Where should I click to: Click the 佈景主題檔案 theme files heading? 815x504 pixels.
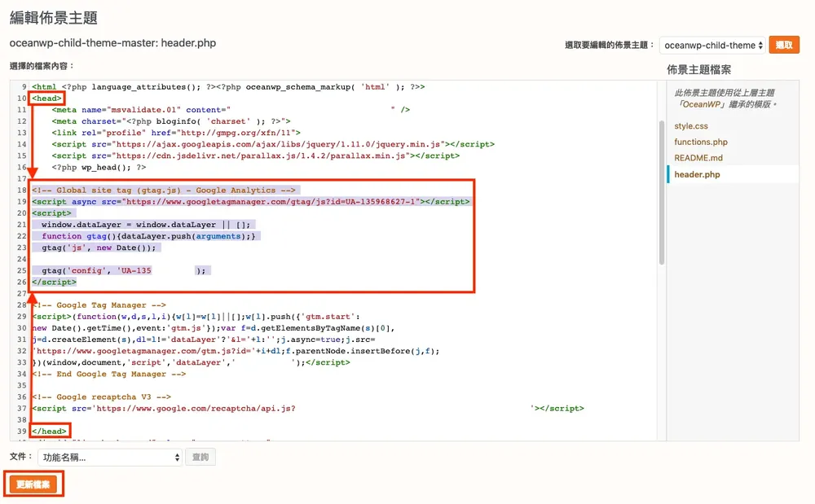tap(699, 69)
